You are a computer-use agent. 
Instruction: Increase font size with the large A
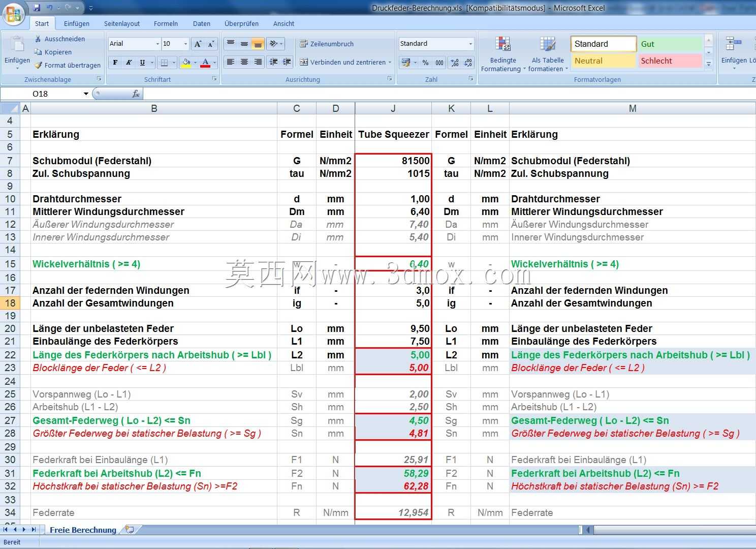pyautogui.click(x=198, y=44)
